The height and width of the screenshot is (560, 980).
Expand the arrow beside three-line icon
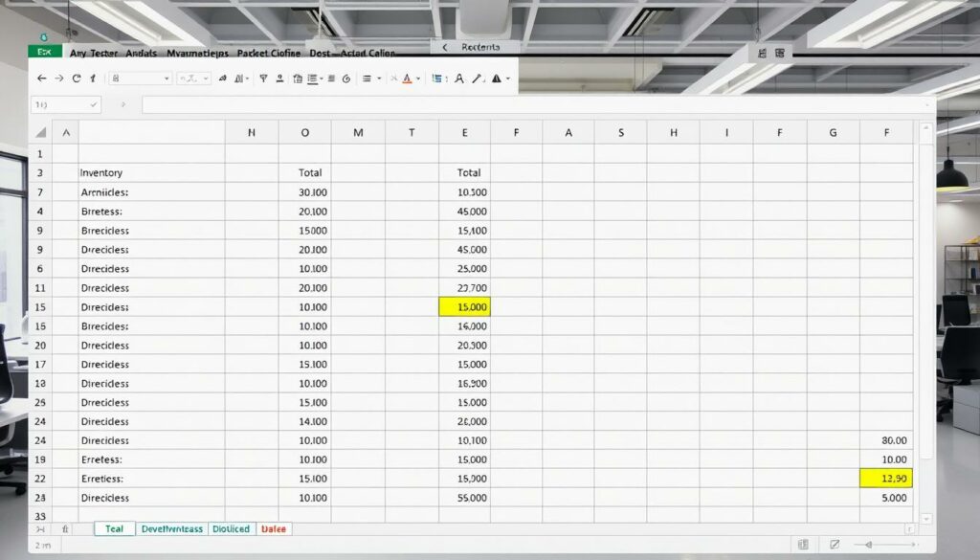tap(379, 78)
